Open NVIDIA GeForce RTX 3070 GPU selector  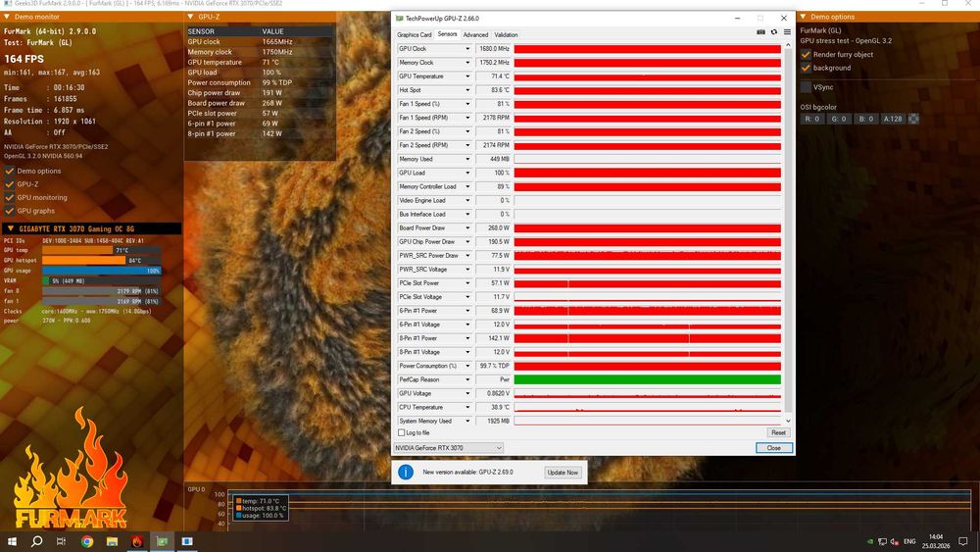(x=448, y=448)
